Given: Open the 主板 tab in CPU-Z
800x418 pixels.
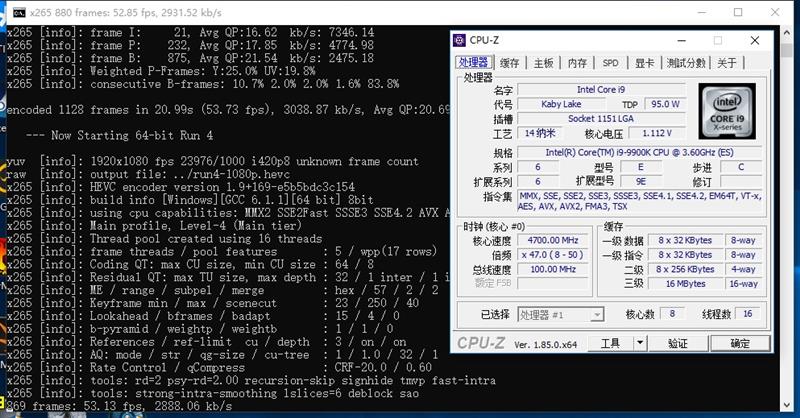Looking at the screenshot, I should tap(543, 63).
